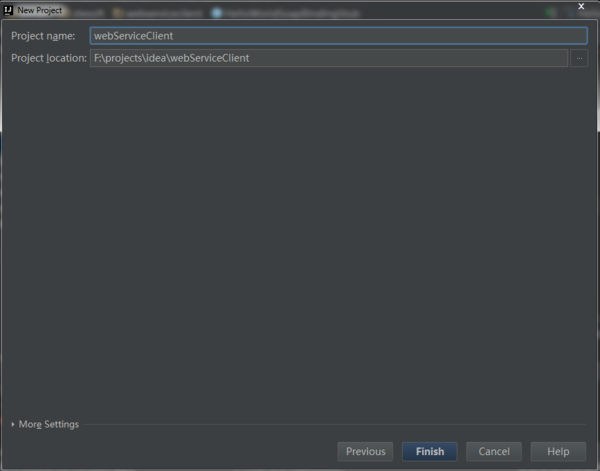Viewport: 600px width, 471px height.
Task: Click the More Settings text label
Action: coord(48,424)
